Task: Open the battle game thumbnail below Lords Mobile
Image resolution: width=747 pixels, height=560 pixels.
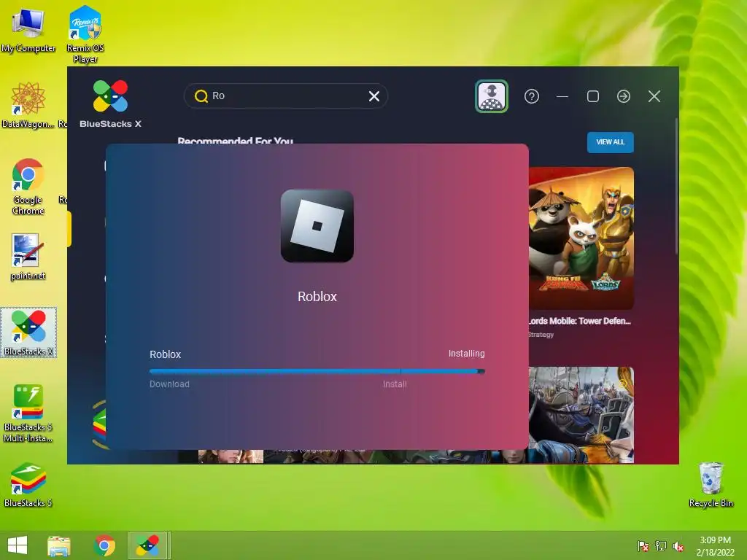Action: (x=581, y=415)
